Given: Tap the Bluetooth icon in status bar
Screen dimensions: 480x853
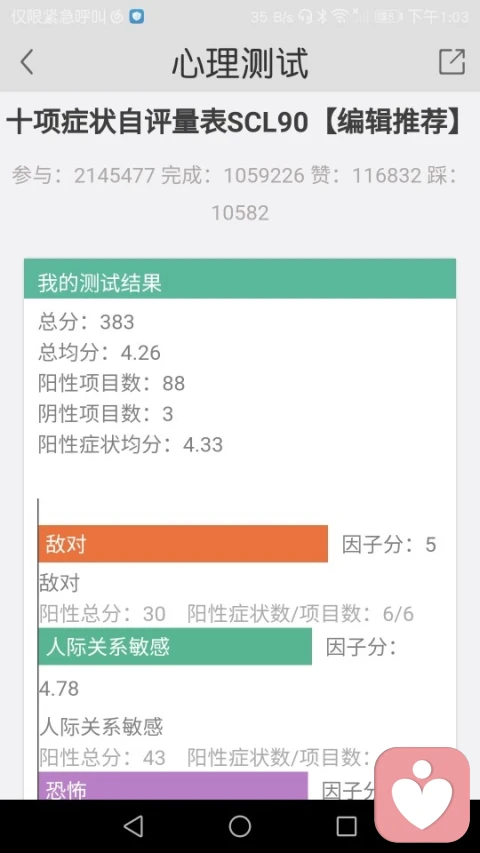Looking at the screenshot, I should pyautogui.click(x=322, y=17).
